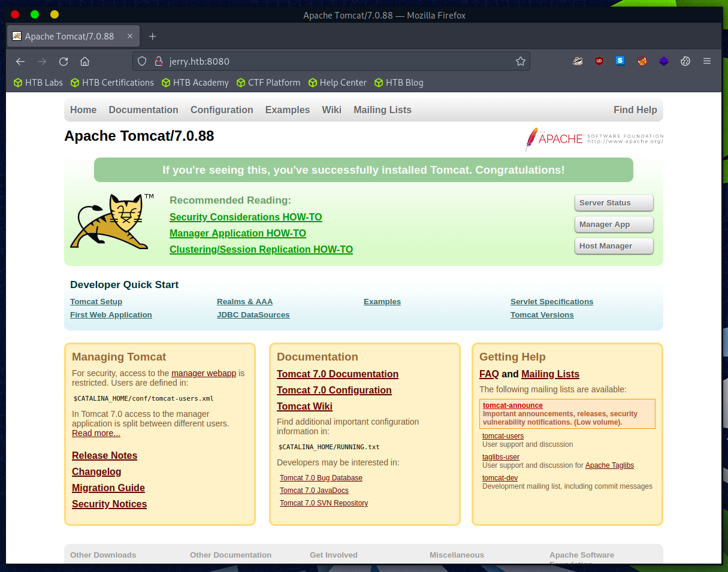Viewport: 728px width, 572px height.
Task: Open Configuration in the navigation bar
Action: pyautogui.click(x=222, y=110)
